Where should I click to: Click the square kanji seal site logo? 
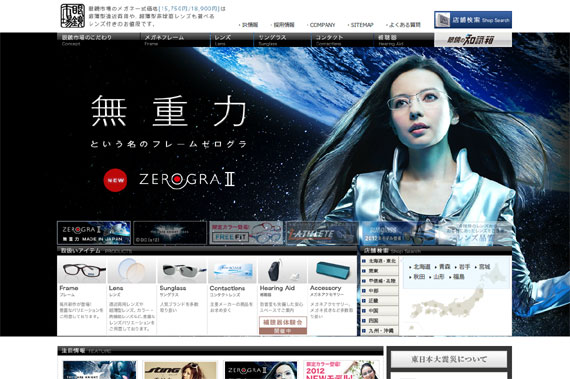click(72, 16)
